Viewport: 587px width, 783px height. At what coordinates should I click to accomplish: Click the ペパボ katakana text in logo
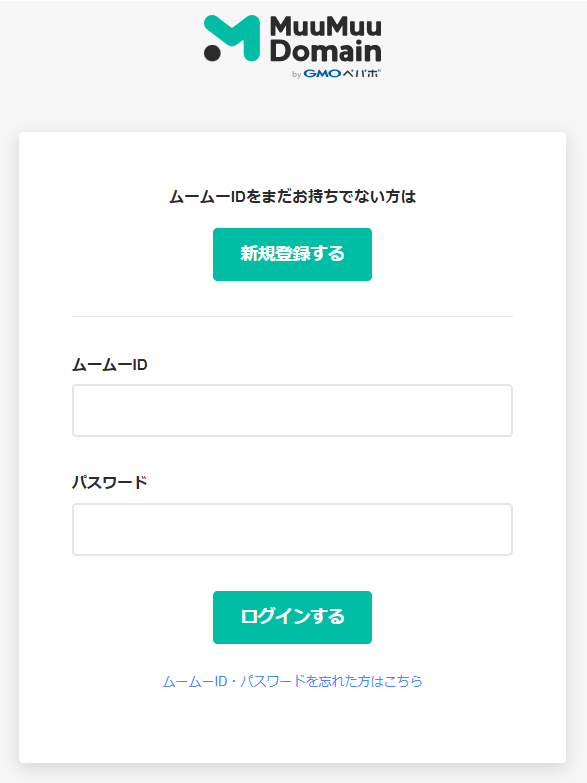click(x=362, y=73)
